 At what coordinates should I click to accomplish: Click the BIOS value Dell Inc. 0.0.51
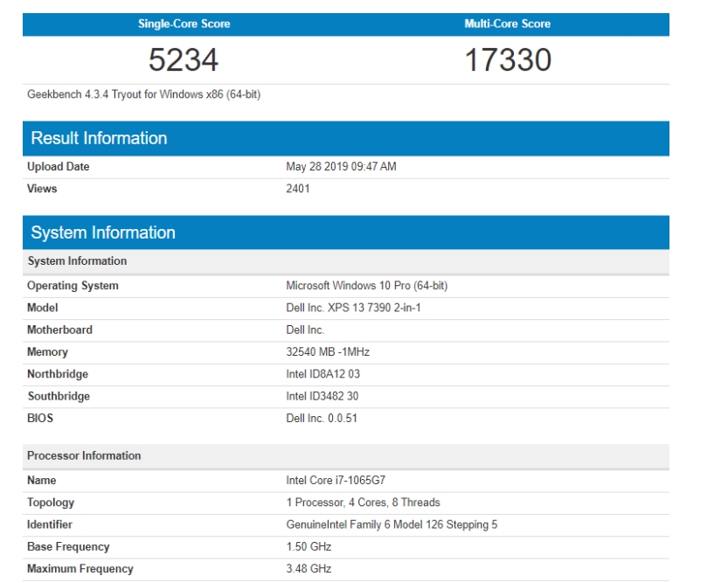click(321, 418)
